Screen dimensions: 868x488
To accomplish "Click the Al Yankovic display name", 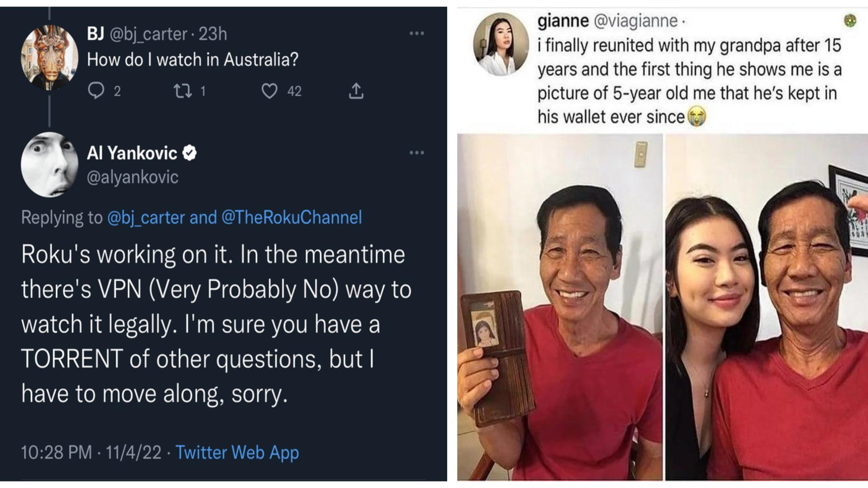I will coord(132,153).
